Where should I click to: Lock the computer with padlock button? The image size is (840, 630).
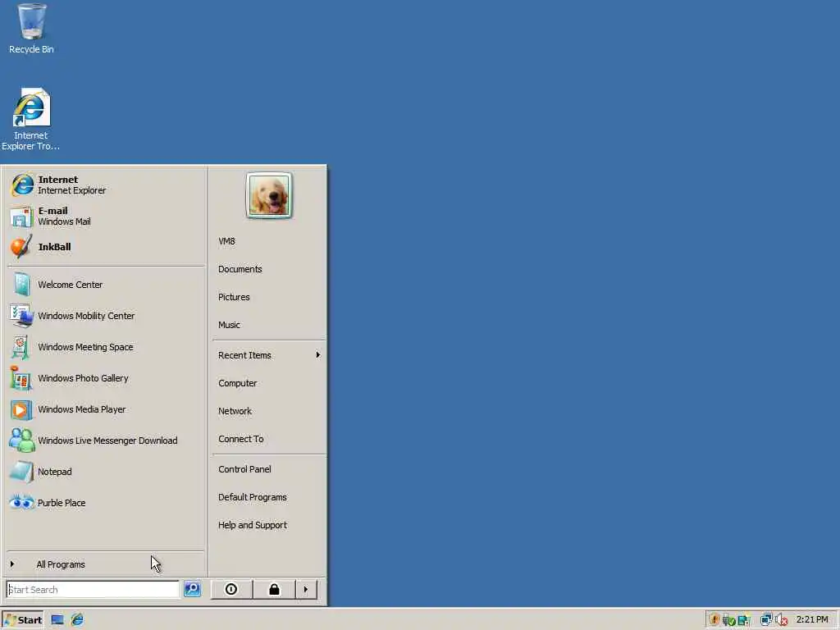point(274,589)
